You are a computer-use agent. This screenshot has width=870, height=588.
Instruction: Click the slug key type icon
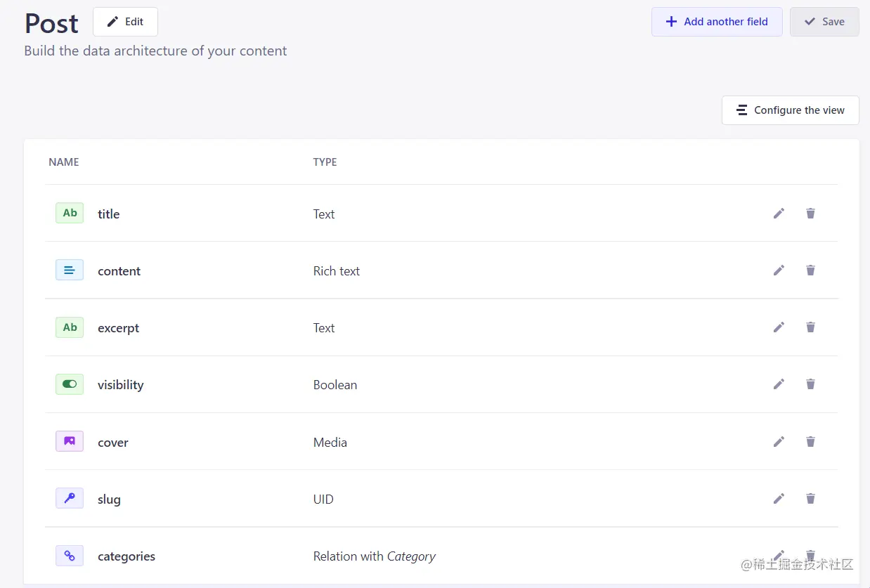click(x=70, y=498)
